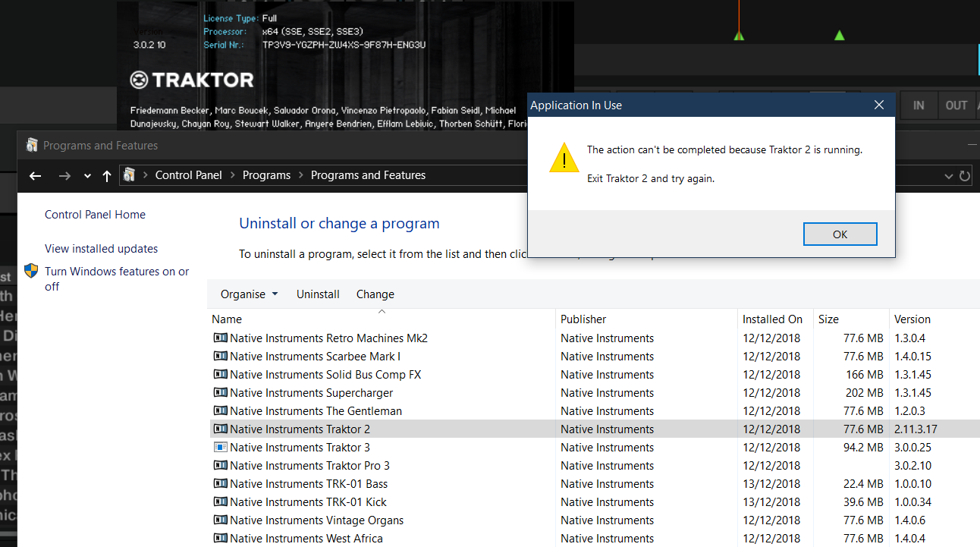Viewport: 980px width, 547px height.
Task: Open recent locations dropdown chevron
Action: 87,176
